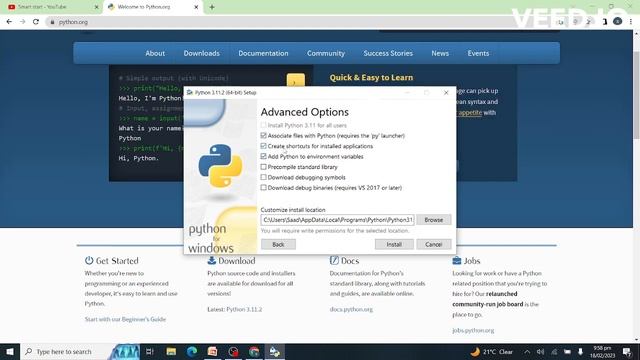Toggle Associate files with Python checkbox
The width and height of the screenshot is (640, 360).
(x=263, y=136)
